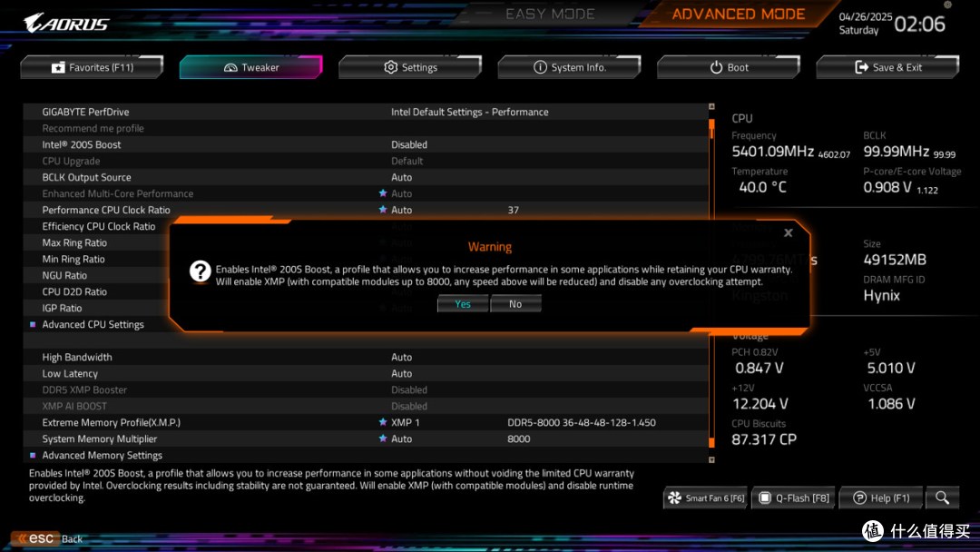Select the Max Ring Ratio row
Screen dimensions: 980x552
point(96,242)
